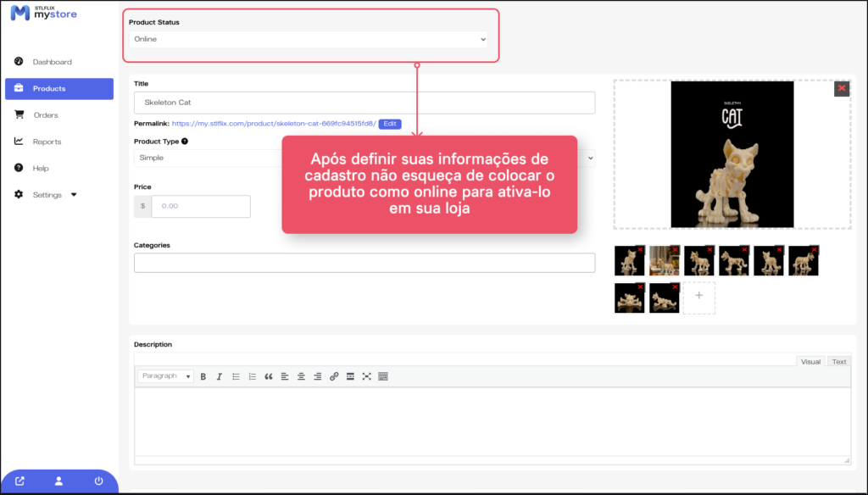Center align text in the editor
Screen dimensions: 868x495
301,376
